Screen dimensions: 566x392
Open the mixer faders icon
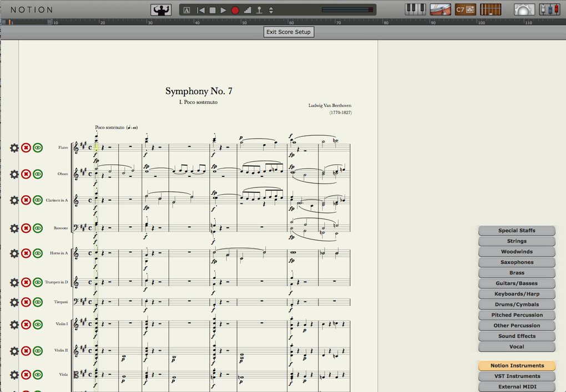(549, 9)
